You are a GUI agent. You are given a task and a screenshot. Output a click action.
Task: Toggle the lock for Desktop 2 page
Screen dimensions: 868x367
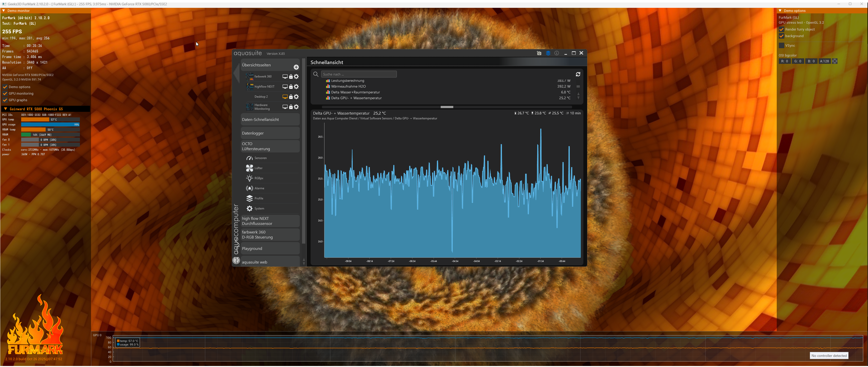[x=291, y=97]
